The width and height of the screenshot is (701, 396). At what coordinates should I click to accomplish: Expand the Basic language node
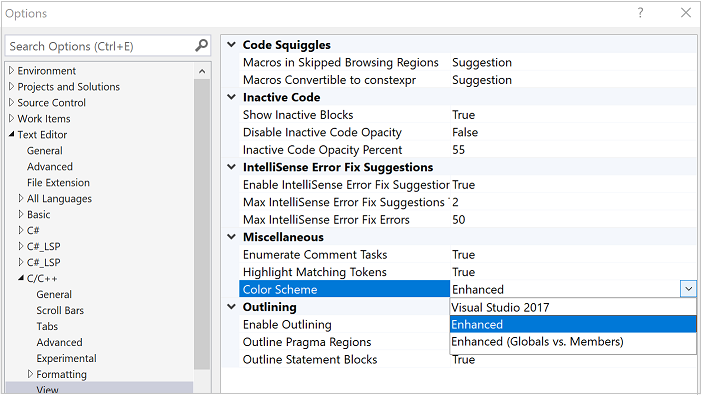point(21,214)
